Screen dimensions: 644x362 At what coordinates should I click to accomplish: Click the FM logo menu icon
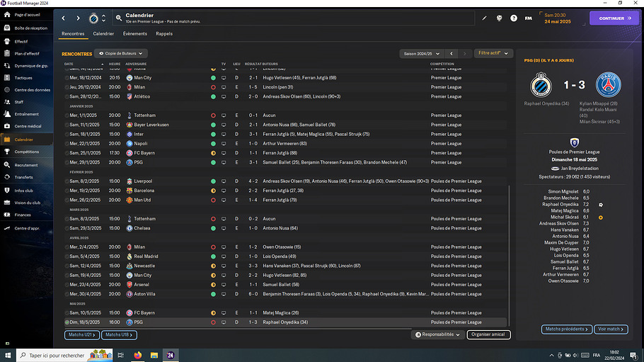click(528, 18)
